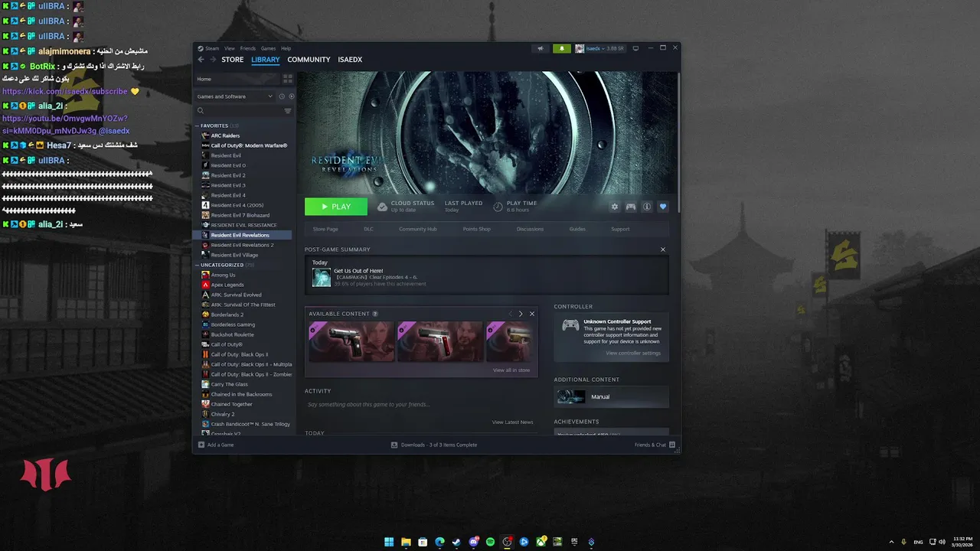Open the Discussions tab
980x551 pixels.
530,229
